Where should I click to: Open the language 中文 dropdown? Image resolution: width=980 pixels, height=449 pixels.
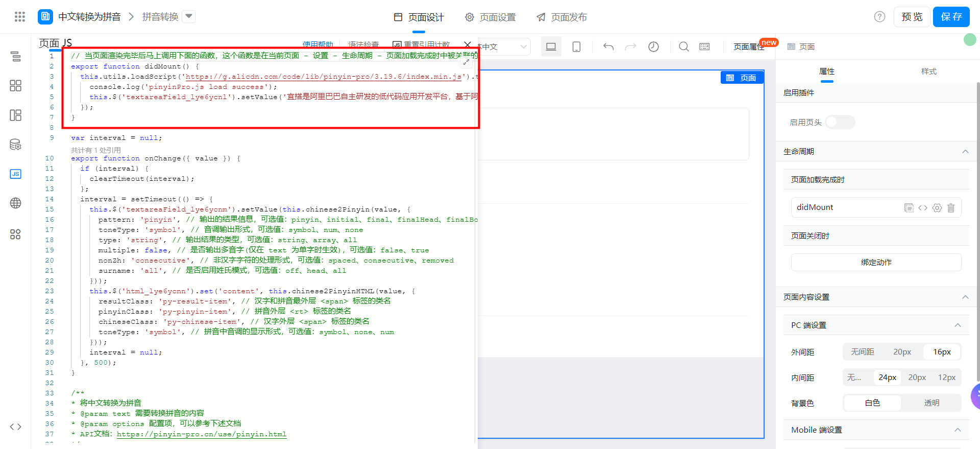coord(504,46)
